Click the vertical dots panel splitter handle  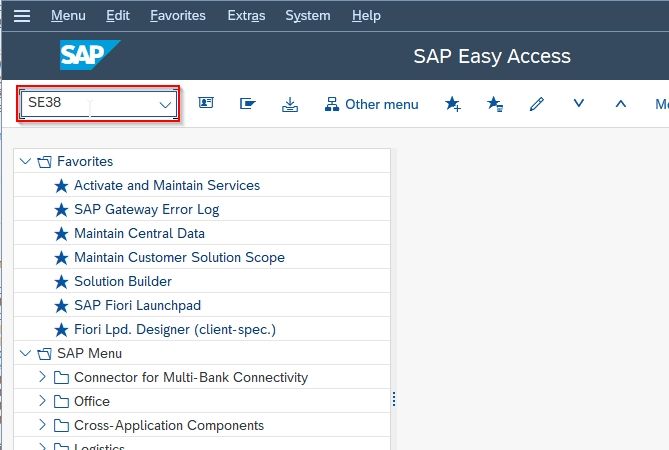394,399
